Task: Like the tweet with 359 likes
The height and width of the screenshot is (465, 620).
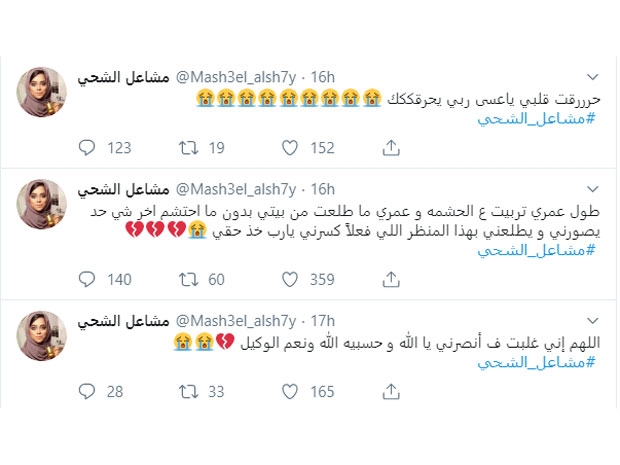Action: (289, 279)
